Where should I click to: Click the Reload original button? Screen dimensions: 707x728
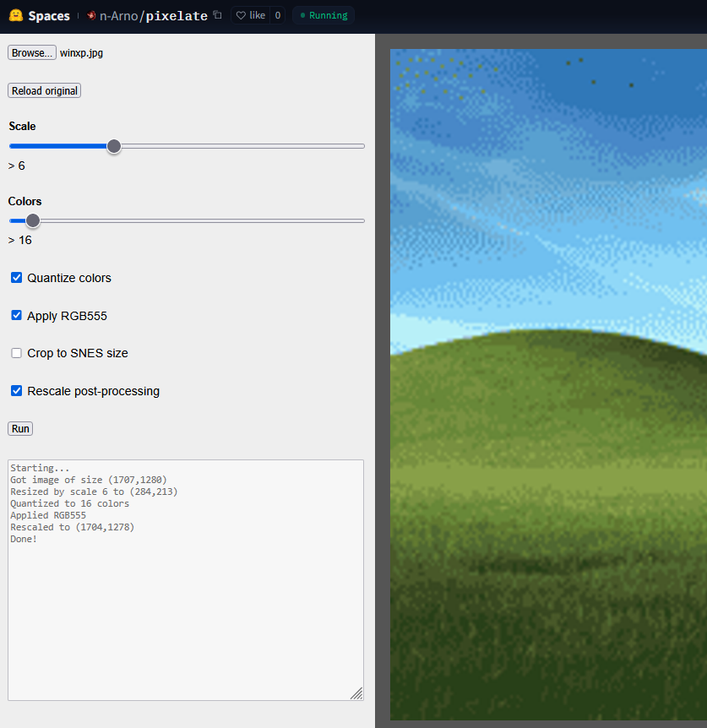tap(45, 90)
